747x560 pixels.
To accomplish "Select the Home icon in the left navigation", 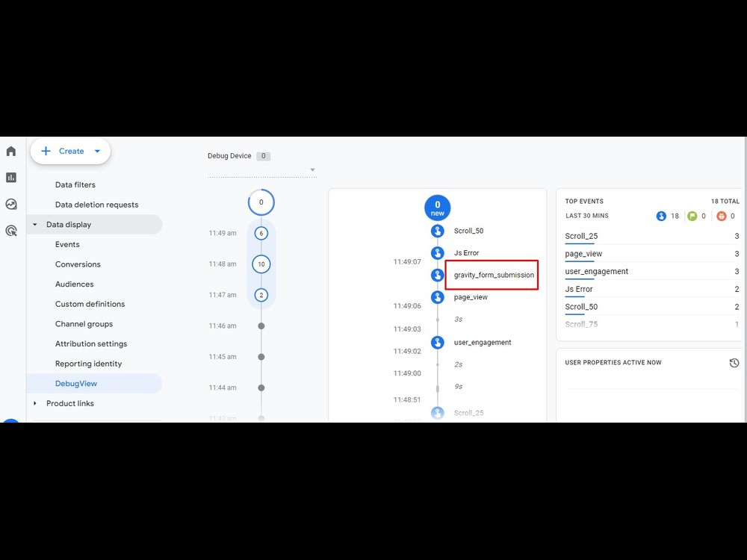I will [x=10, y=150].
